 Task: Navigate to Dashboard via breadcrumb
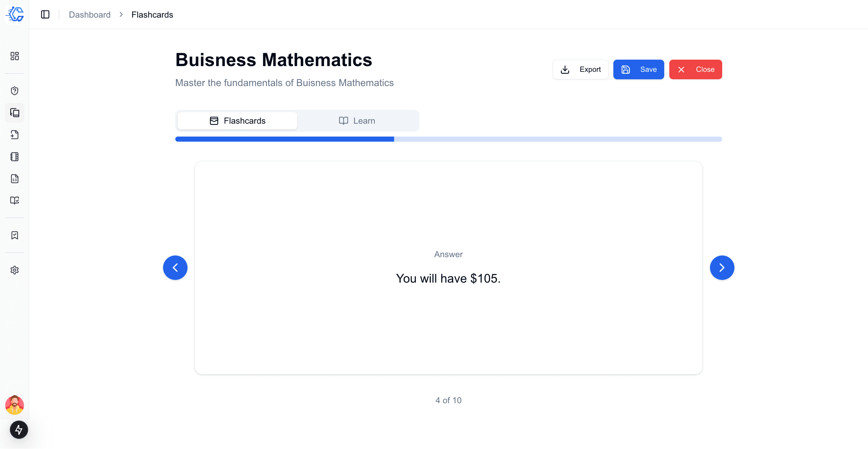[x=90, y=15]
